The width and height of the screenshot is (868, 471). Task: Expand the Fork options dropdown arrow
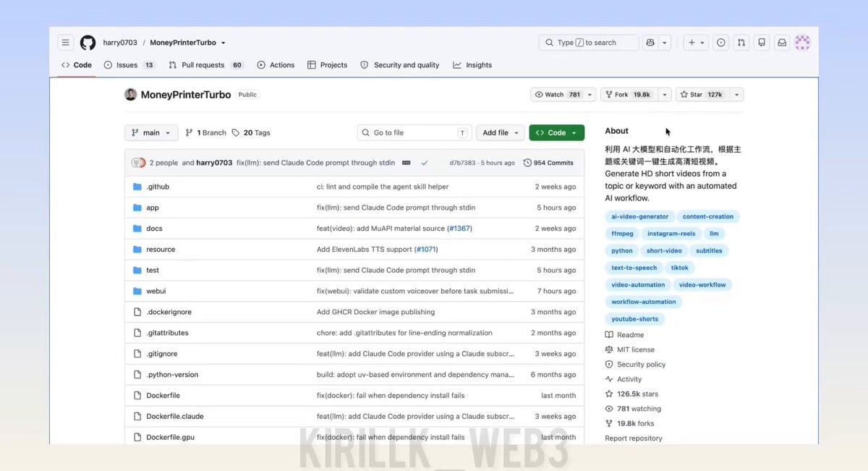click(663, 95)
